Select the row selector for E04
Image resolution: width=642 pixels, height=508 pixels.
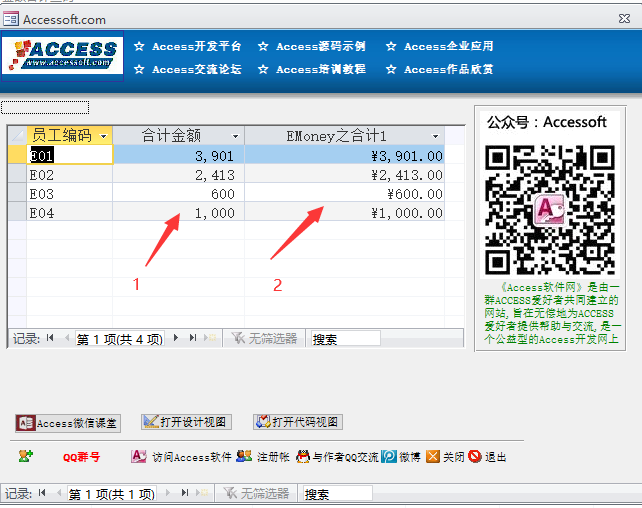click(17, 213)
